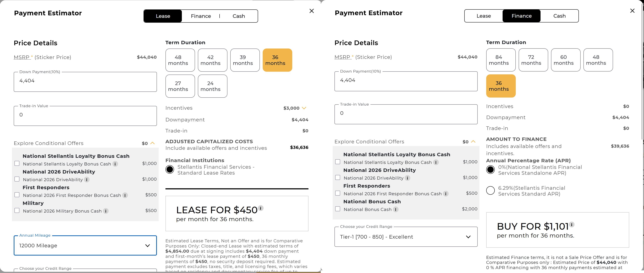This screenshot has height=273, width=644.
Task: Open info icon for First Responder Bonus in left estimator
Action: tap(125, 195)
